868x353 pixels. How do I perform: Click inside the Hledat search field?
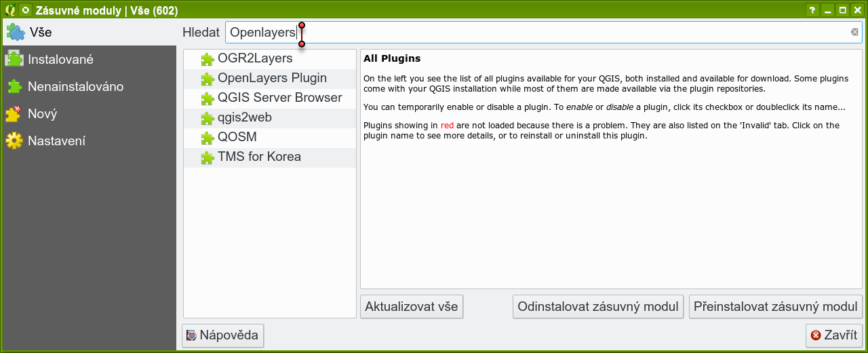544,32
